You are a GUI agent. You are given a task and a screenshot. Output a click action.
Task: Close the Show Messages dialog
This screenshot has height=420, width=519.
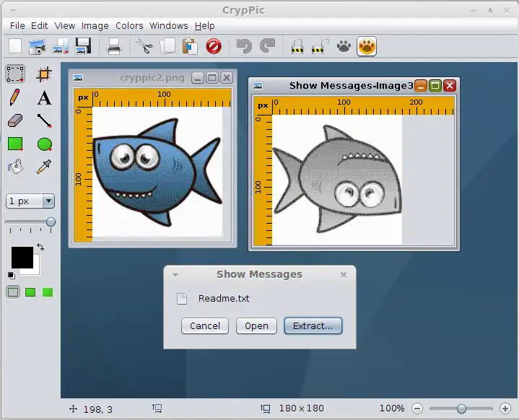point(344,275)
